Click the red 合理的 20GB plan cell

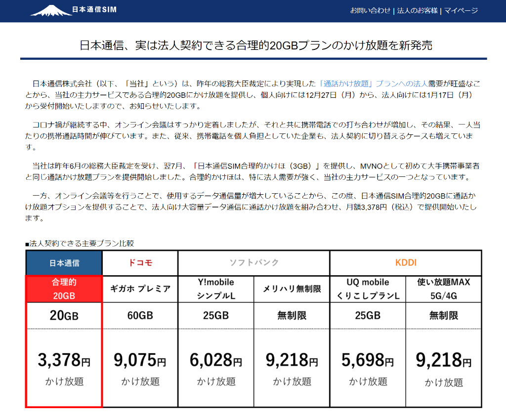tap(64, 289)
